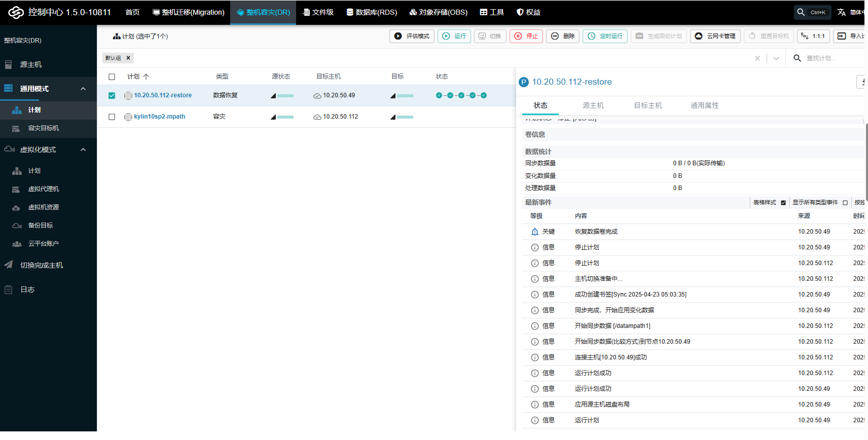
Task: Uncheck the 10.20.50.112-restore row checkbox
Action: tap(112, 95)
